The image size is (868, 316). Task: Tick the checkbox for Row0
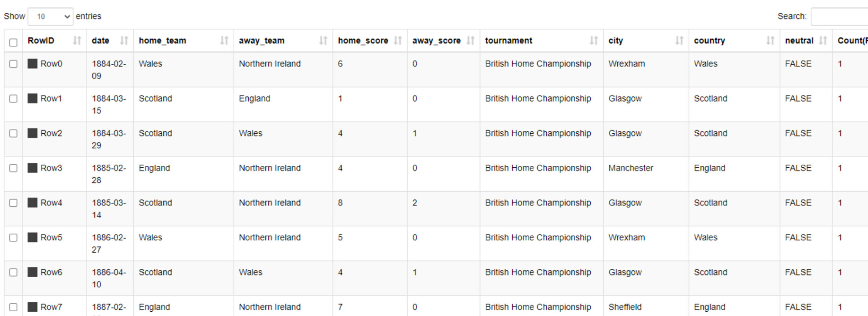pyautogui.click(x=13, y=64)
